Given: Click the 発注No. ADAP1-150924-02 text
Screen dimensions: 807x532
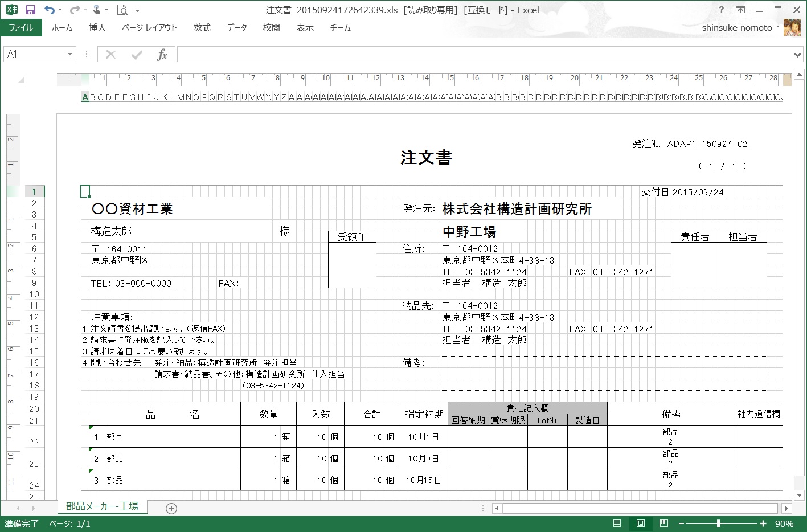Looking at the screenshot, I should pyautogui.click(x=690, y=144).
